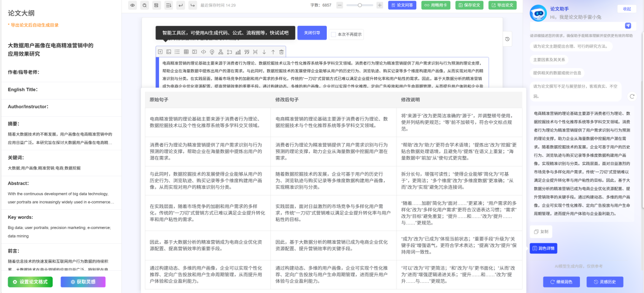The width and height of the screenshot is (644, 293).
Task: Click the 摘要 section in outline
Action: (x=14, y=123)
